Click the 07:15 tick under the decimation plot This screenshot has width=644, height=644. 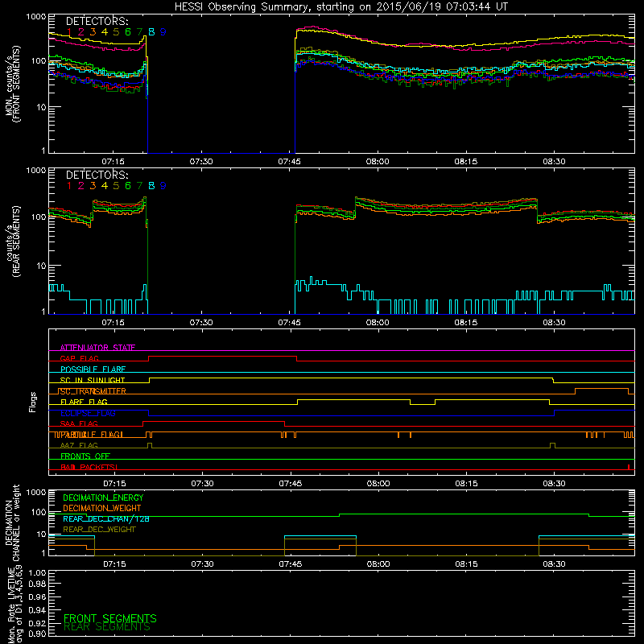[x=114, y=564]
